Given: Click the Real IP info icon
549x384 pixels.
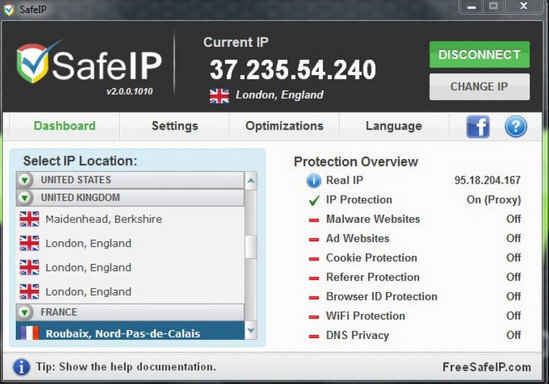Looking at the screenshot, I should coord(314,181).
